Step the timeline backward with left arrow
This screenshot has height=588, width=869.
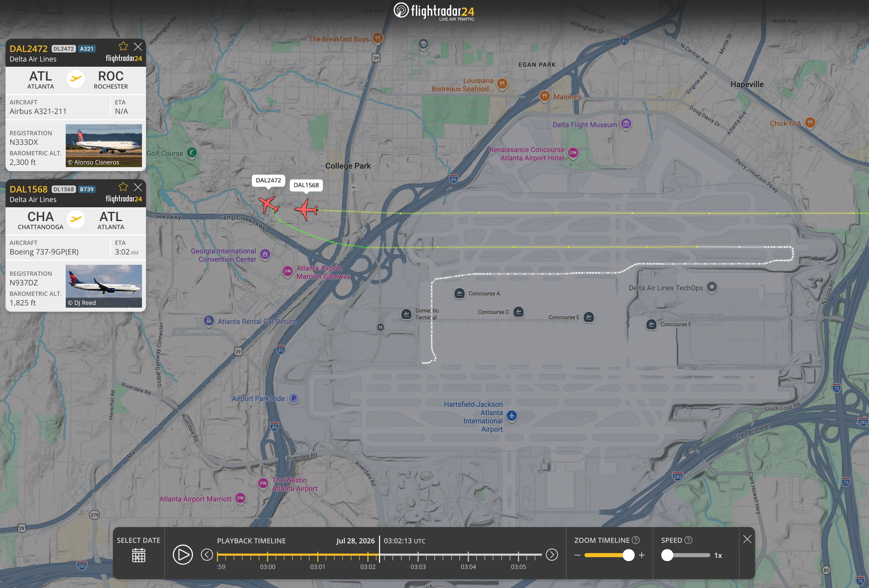(x=207, y=555)
